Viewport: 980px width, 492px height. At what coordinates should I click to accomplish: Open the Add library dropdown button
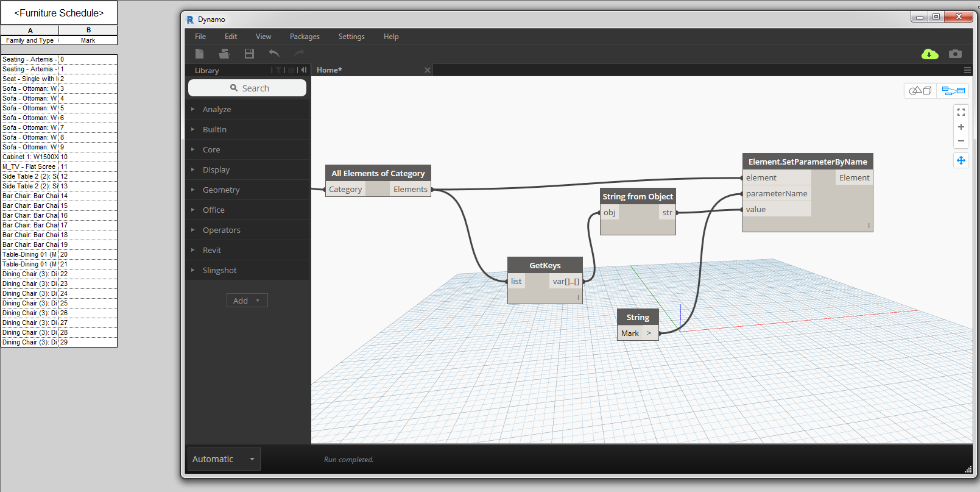click(x=247, y=301)
